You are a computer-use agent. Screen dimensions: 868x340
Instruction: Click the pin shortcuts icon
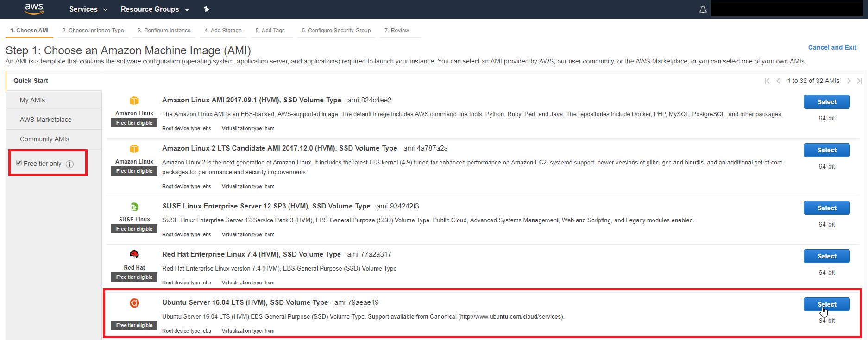tap(207, 9)
